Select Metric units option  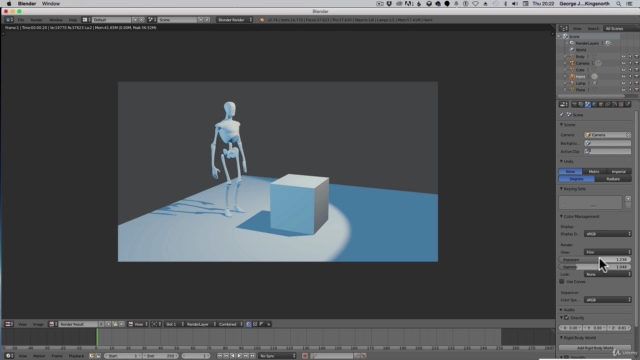594,171
